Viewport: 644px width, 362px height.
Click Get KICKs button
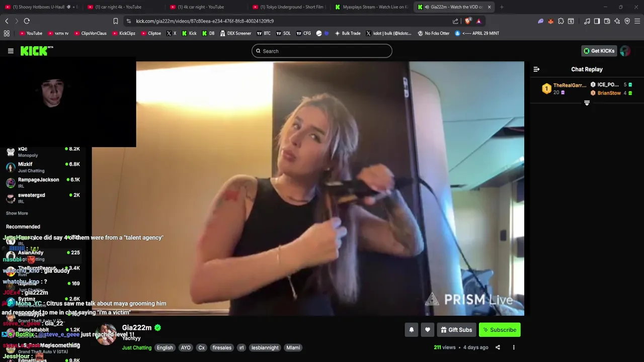tap(599, 51)
